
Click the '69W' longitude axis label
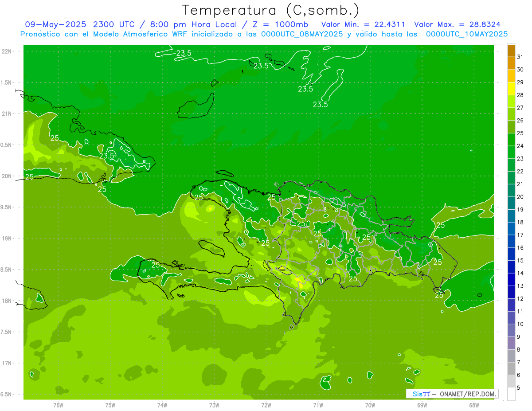422,405
